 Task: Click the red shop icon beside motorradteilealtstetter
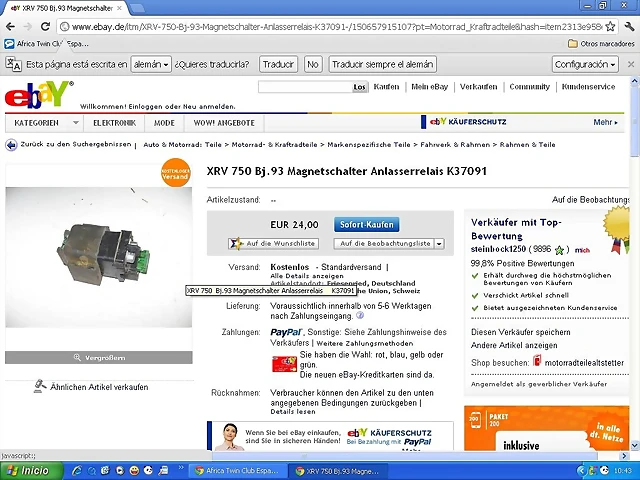click(537, 361)
